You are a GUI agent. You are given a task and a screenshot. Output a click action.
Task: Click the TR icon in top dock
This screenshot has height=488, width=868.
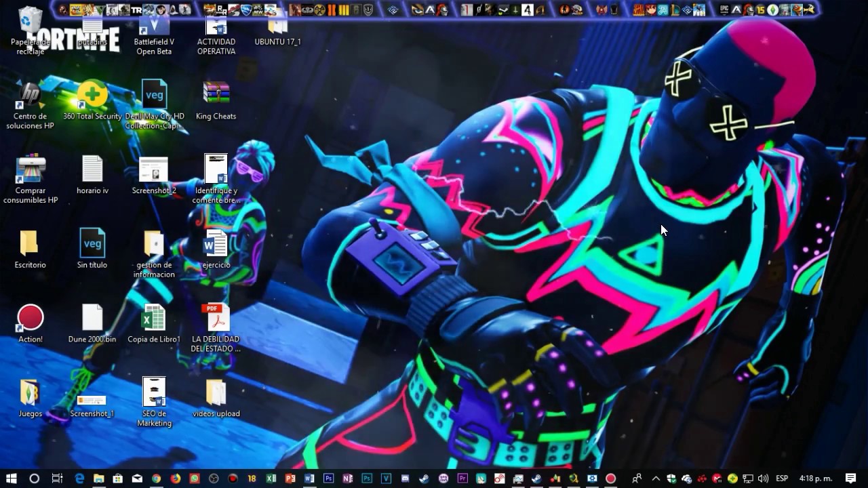click(136, 9)
